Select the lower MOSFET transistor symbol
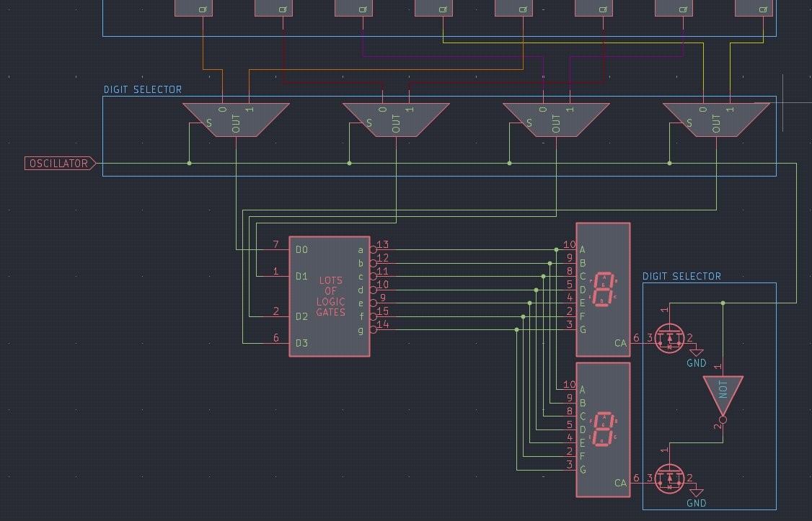 pyautogui.click(x=670, y=479)
